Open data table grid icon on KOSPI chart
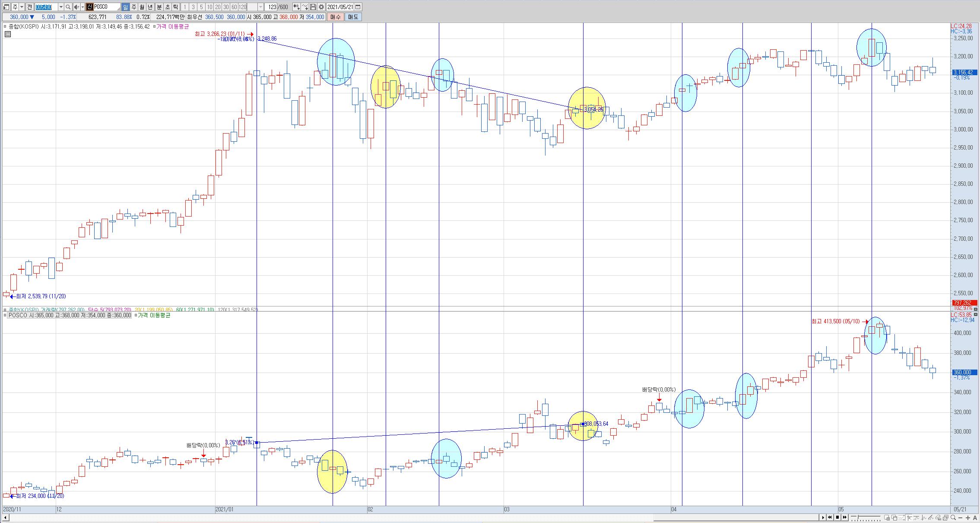This screenshot has height=523, width=980. [7, 34]
